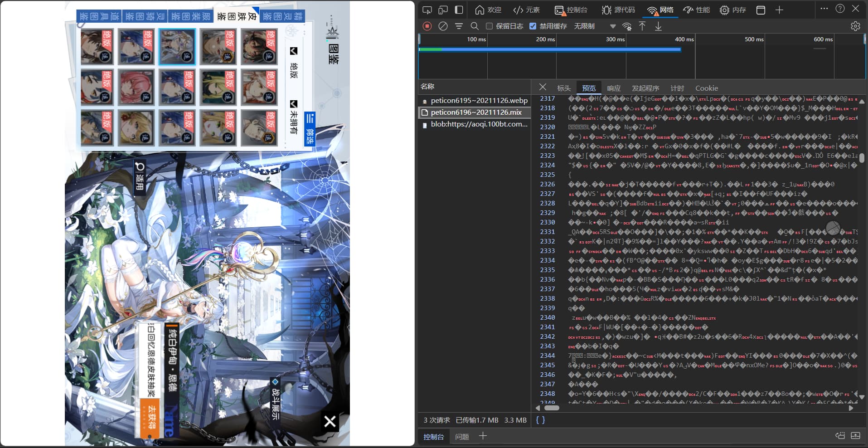Image resolution: width=868 pixels, height=448 pixels.
Task: Open the 无限制 throttling dropdown
Action: click(x=595, y=26)
